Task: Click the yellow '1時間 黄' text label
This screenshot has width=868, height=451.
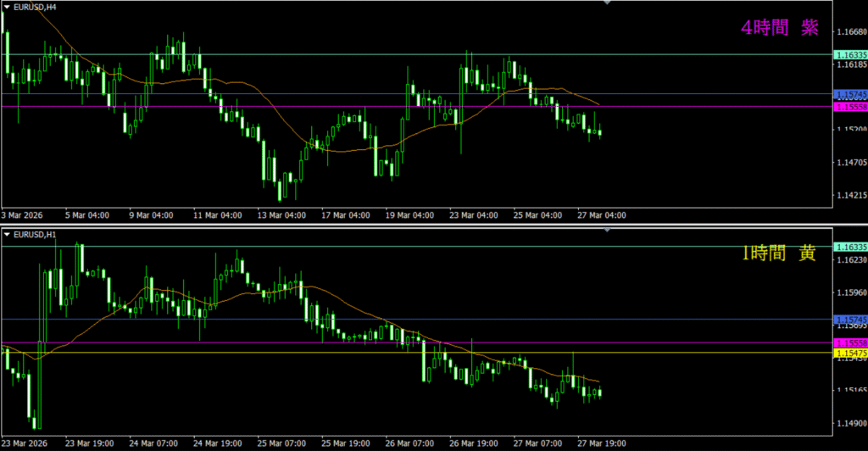Action: tap(779, 253)
